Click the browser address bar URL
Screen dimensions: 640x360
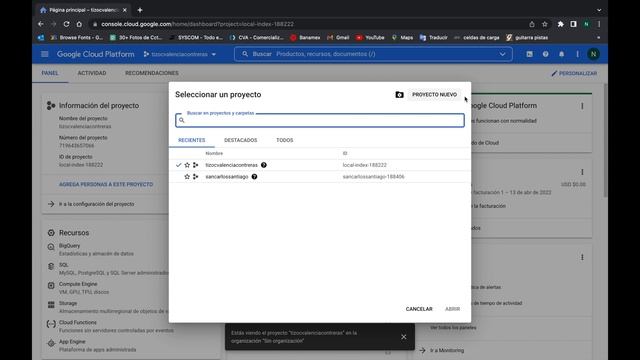[198, 24]
